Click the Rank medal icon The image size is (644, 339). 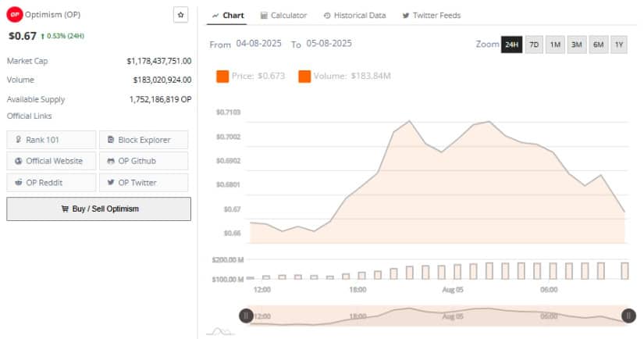[x=19, y=140]
